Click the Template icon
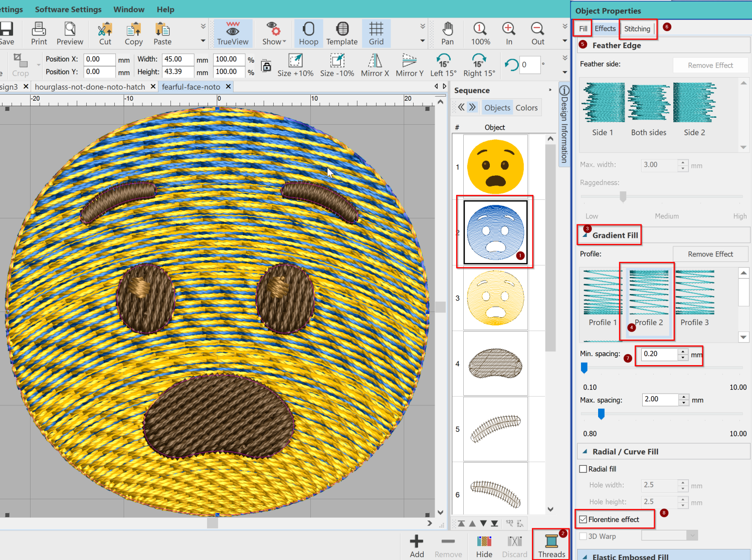This screenshot has height=560, width=752. pos(342,33)
